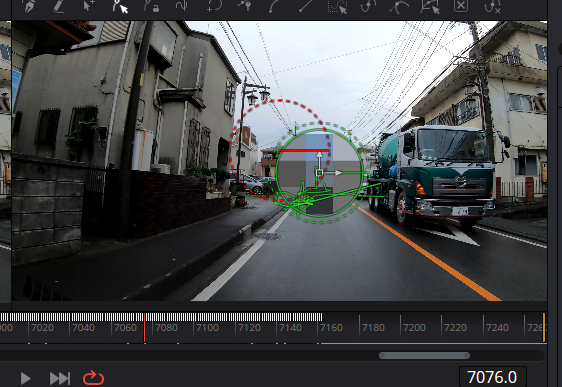Click the circular arrow with plus icon
The width and height of the screenshot is (562, 387).
point(214,6)
